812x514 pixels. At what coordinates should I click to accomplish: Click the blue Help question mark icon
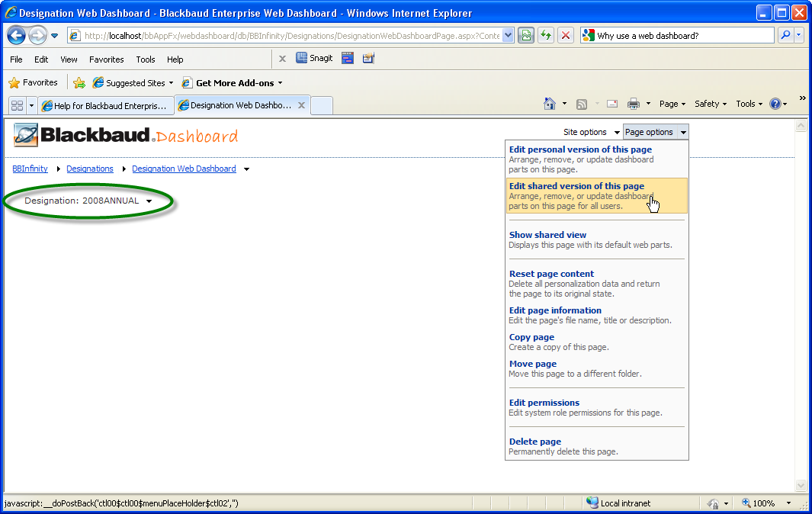775,104
